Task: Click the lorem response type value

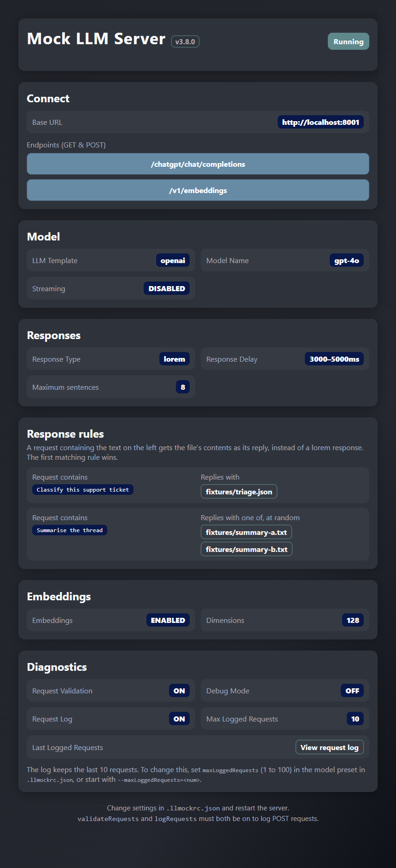Action: [x=174, y=359]
